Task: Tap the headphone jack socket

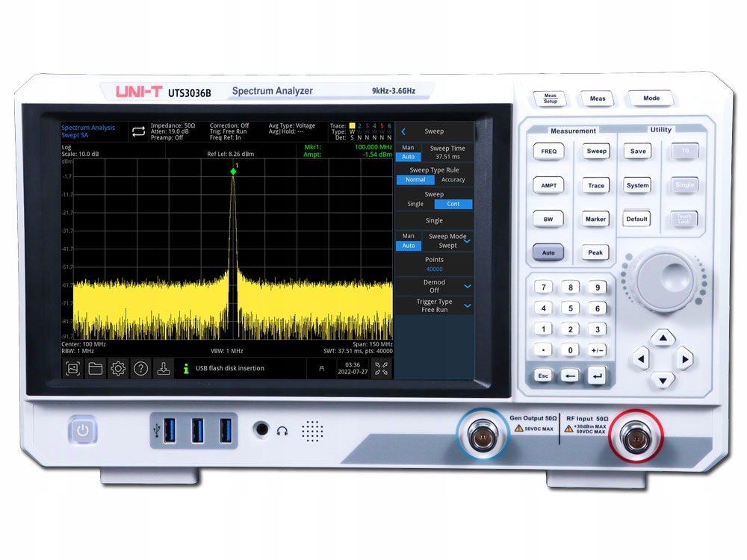Action: click(x=261, y=429)
